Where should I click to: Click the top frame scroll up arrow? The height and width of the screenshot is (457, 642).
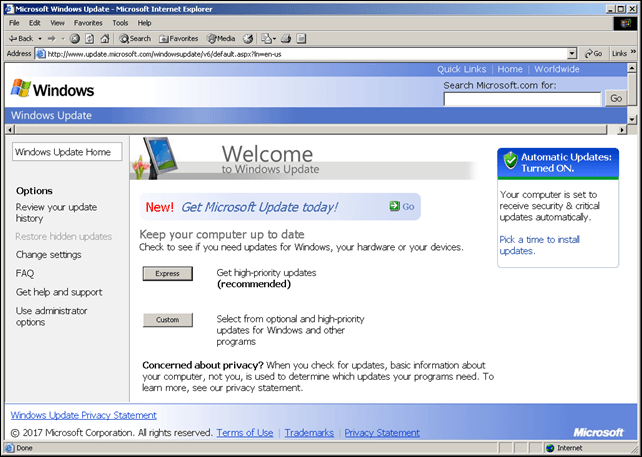632,68
